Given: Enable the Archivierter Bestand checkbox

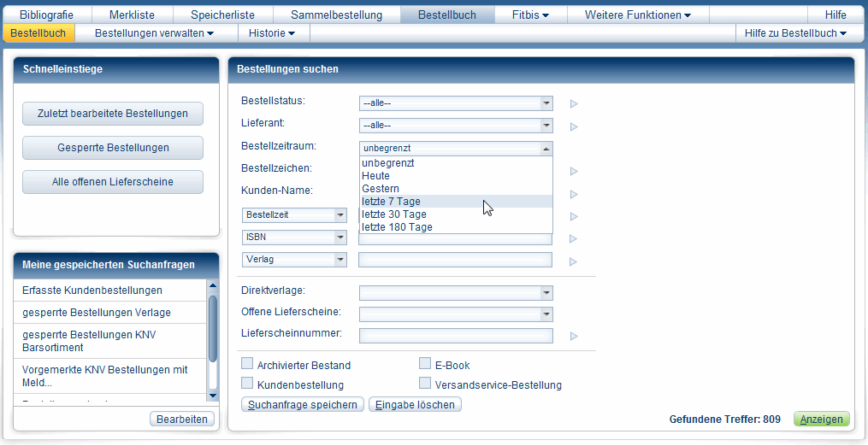Looking at the screenshot, I should pos(248,364).
